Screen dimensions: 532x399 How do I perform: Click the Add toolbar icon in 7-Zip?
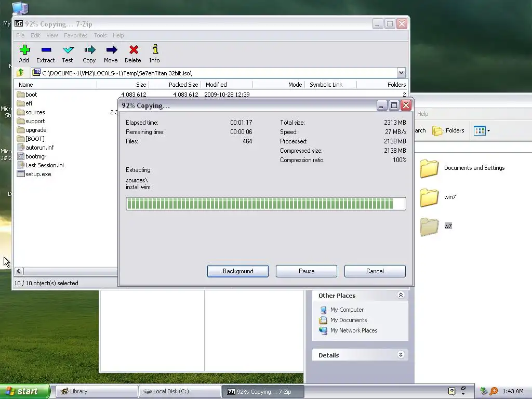(x=24, y=54)
